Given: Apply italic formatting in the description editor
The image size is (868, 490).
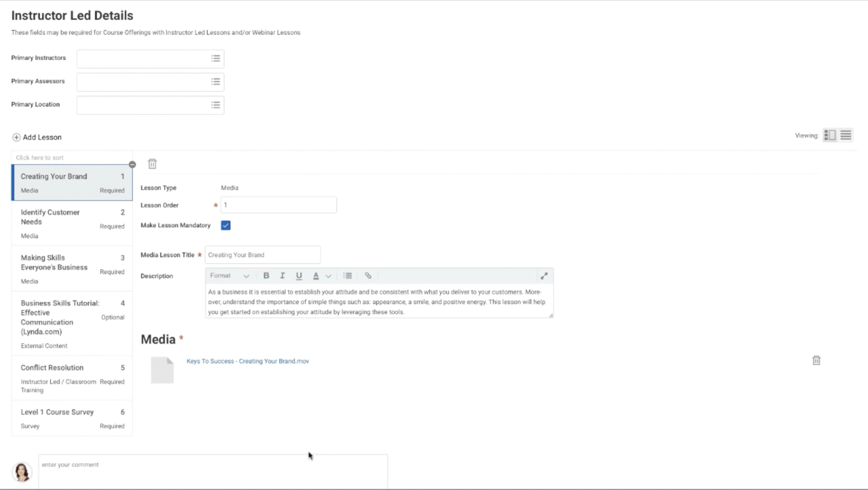Looking at the screenshot, I should [282, 276].
